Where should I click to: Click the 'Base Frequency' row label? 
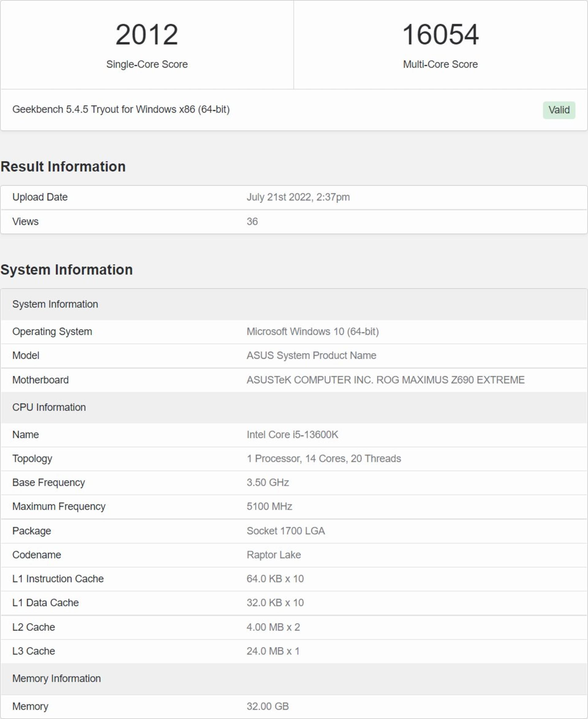pyautogui.click(x=48, y=482)
